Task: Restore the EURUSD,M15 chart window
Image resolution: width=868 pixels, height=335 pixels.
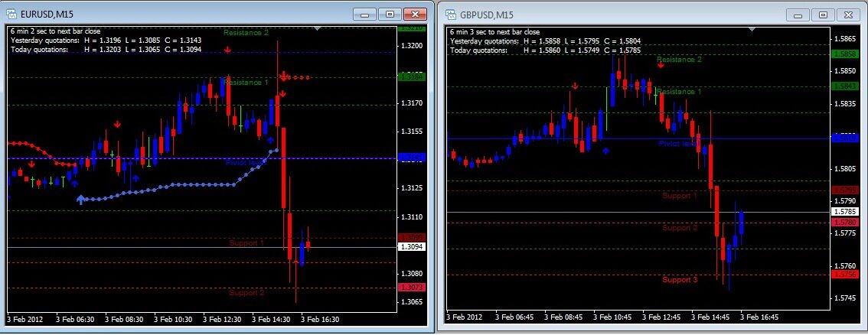Action: (x=390, y=15)
